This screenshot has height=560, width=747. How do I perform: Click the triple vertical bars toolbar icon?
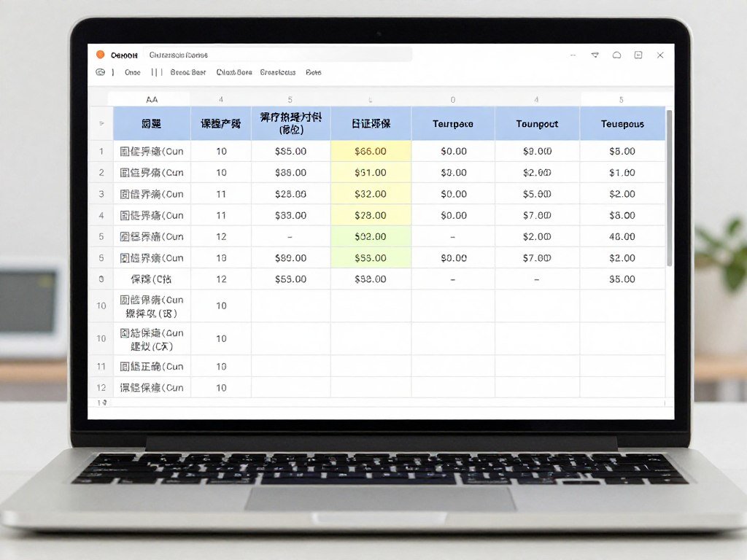[156, 72]
